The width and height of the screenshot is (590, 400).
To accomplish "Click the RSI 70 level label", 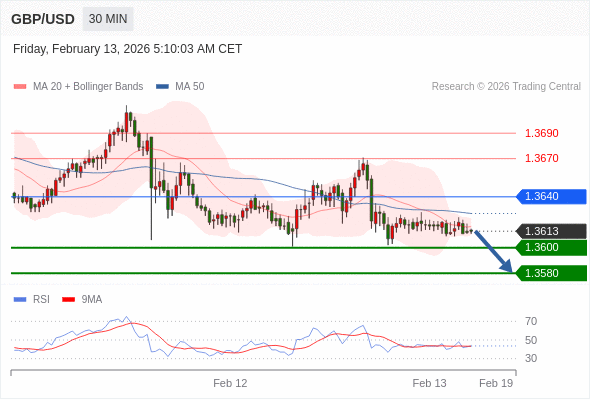I will coord(531,321).
